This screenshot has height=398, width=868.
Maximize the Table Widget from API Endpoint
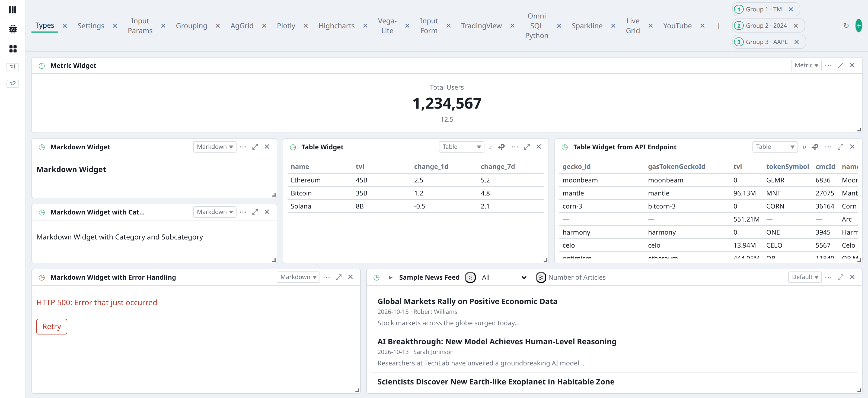840,147
